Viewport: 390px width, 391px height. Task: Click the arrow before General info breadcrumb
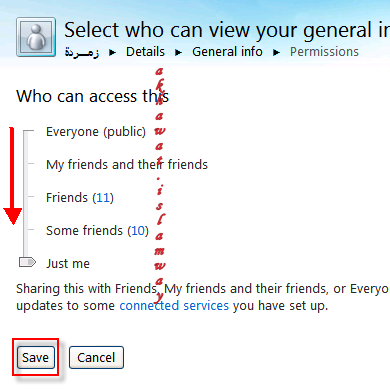[179, 52]
